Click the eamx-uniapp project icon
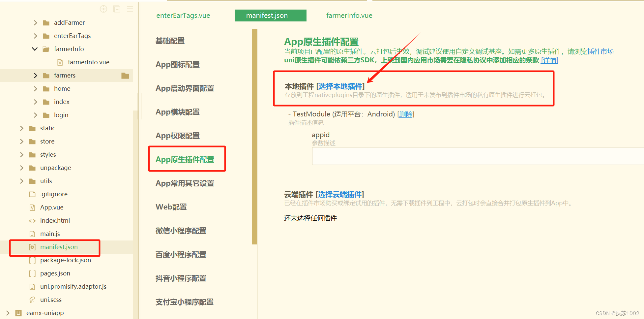Image resolution: width=644 pixels, height=319 pixels. click(18, 313)
